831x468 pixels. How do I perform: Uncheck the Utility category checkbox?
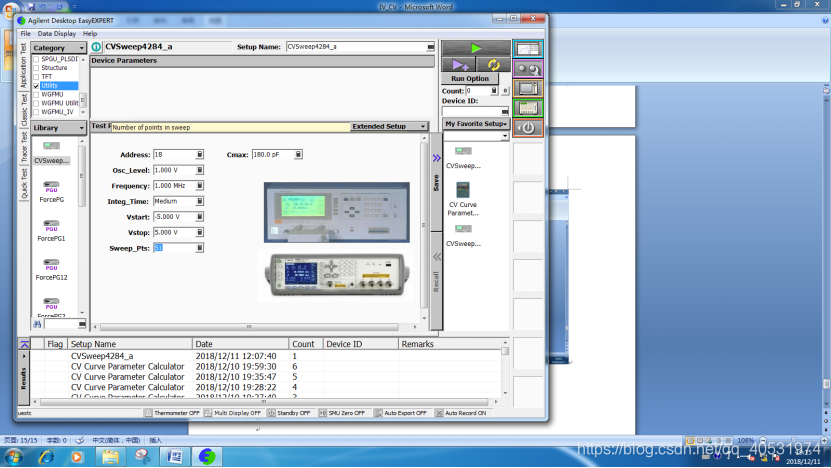[x=36, y=85]
